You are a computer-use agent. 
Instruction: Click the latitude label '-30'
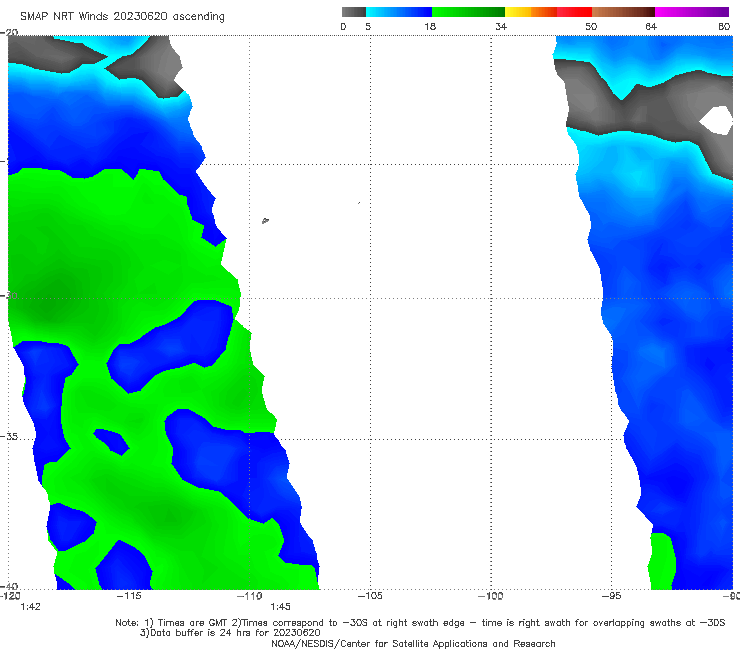9,296
